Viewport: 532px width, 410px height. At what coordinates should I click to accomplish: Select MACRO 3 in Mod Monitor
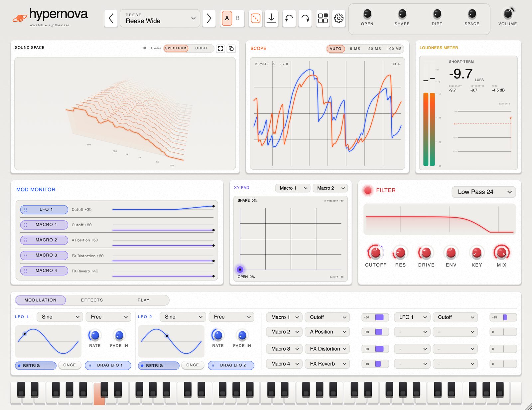[x=44, y=255]
